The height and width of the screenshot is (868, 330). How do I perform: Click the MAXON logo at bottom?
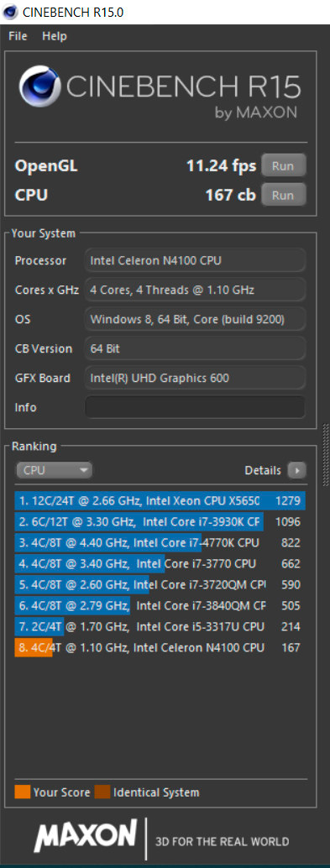[86, 836]
